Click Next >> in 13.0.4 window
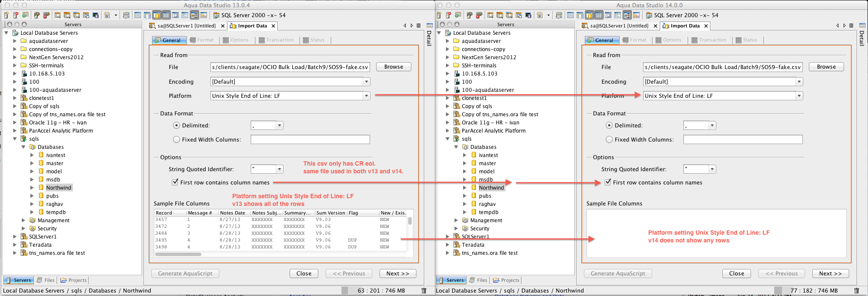 tap(398, 273)
